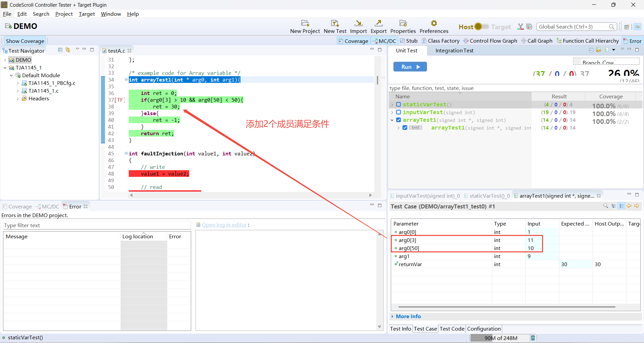
Task: Switch to the Test Code tab
Action: [452, 329]
